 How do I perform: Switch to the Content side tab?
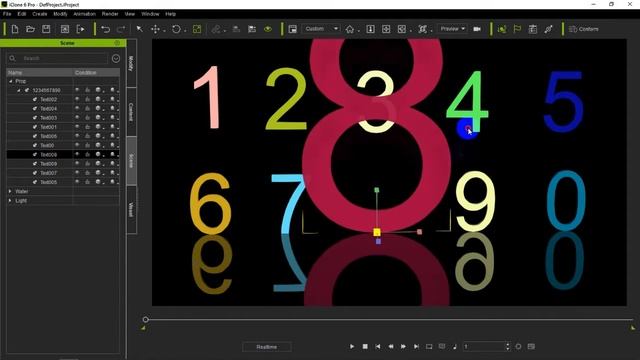click(x=131, y=112)
